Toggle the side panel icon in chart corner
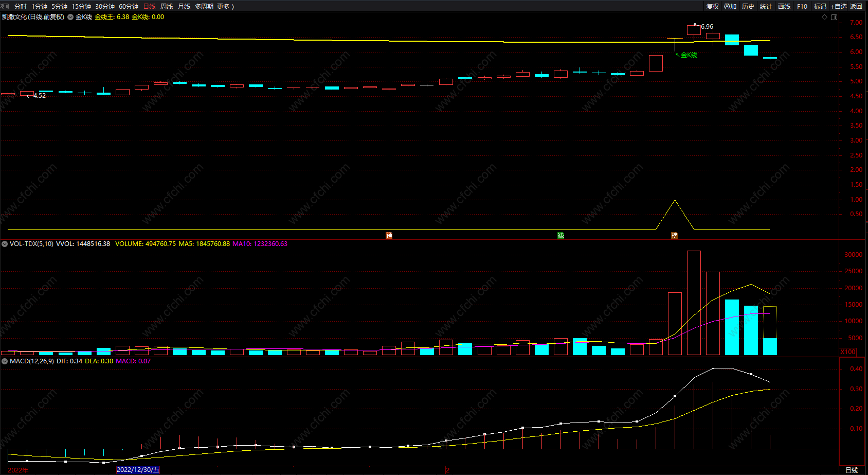The height and width of the screenshot is (475, 868). (x=834, y=17)
